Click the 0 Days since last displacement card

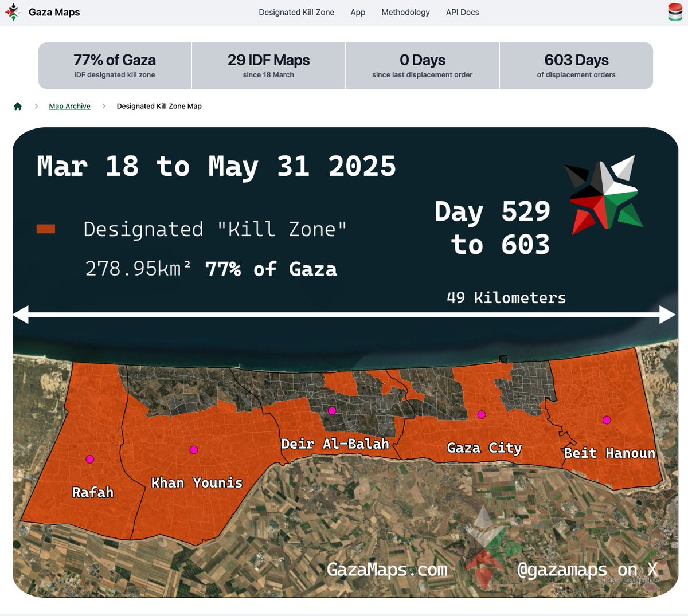tap(423, 66)
